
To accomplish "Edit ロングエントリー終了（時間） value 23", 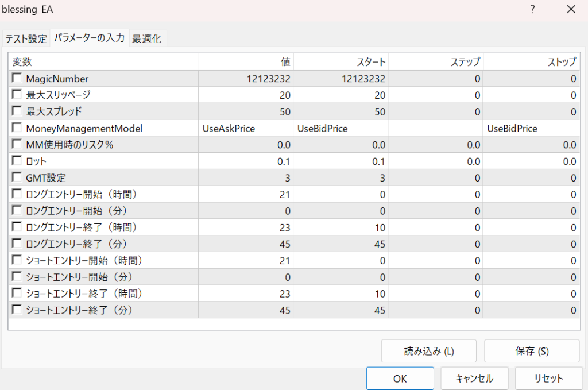I will (x=246, y=227).
